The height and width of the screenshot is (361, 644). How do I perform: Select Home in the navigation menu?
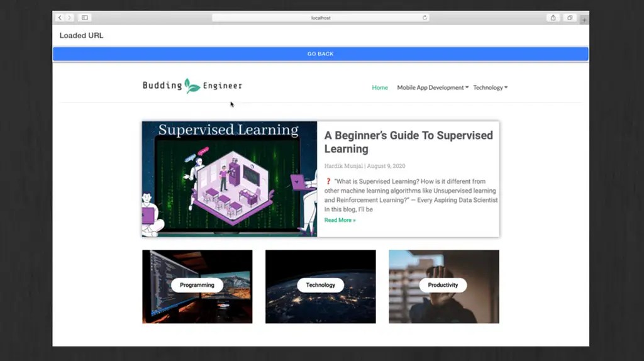coord(380,87)
